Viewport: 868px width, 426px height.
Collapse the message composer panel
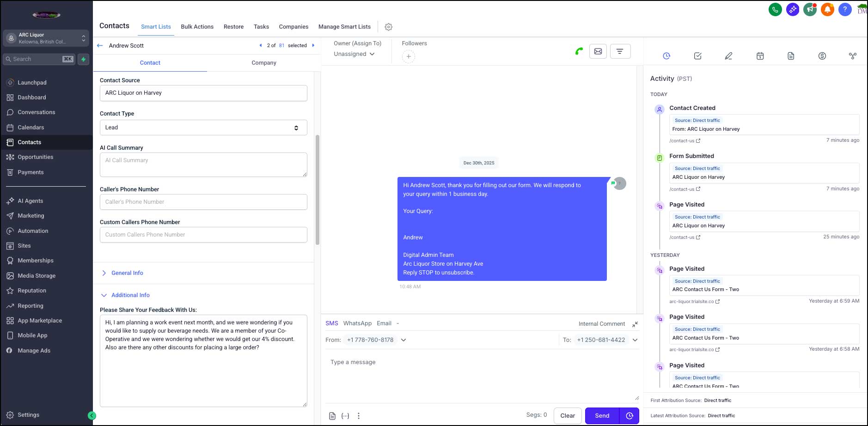(x=635, y=324)
